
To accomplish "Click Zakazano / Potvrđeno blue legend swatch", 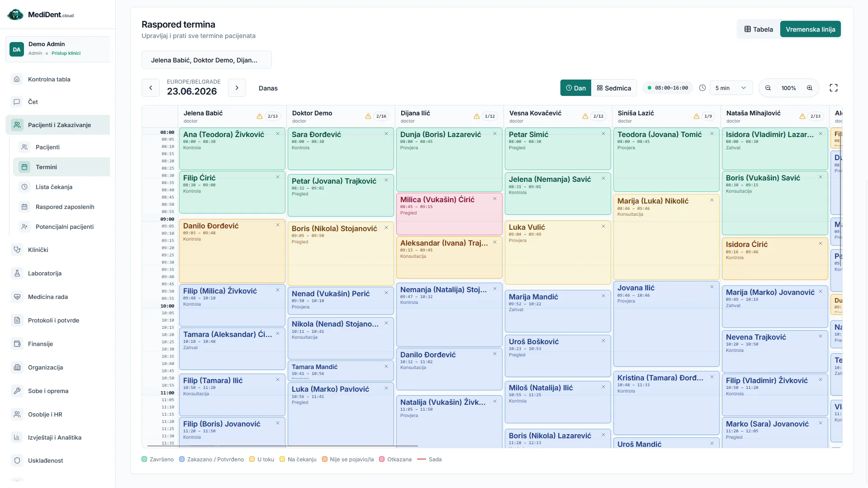I will coord(182,459).
